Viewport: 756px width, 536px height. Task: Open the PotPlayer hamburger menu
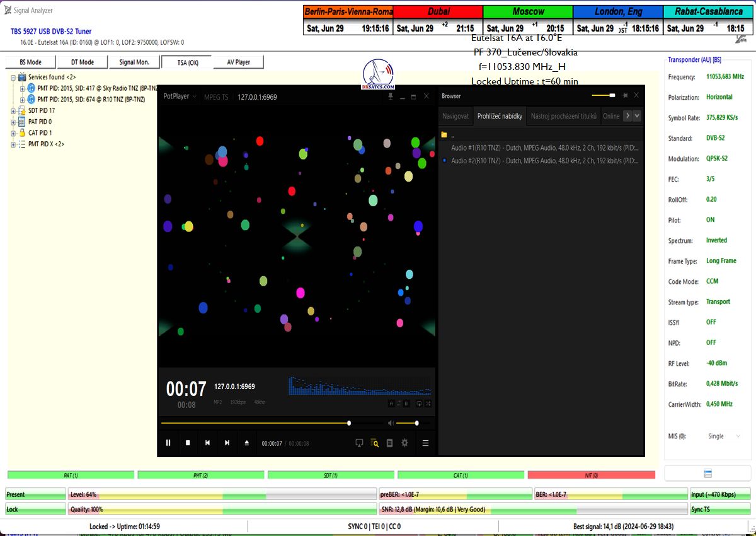[x=425, y=443]
